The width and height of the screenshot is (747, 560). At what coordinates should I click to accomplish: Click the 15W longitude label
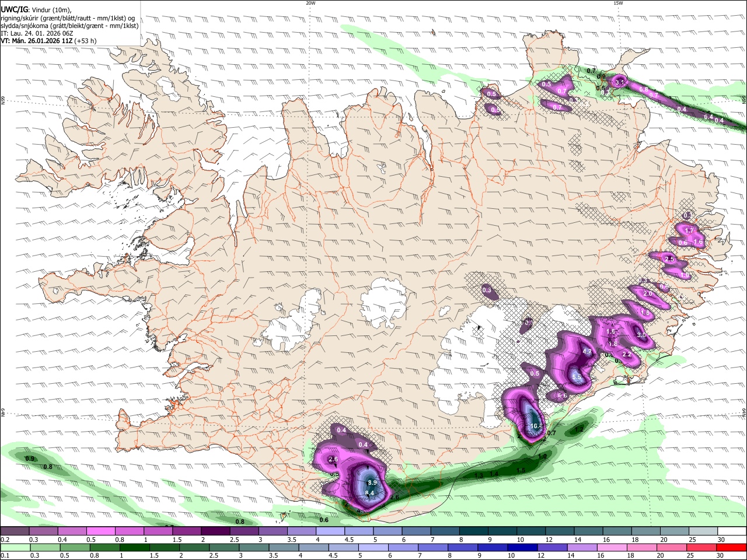618,3
